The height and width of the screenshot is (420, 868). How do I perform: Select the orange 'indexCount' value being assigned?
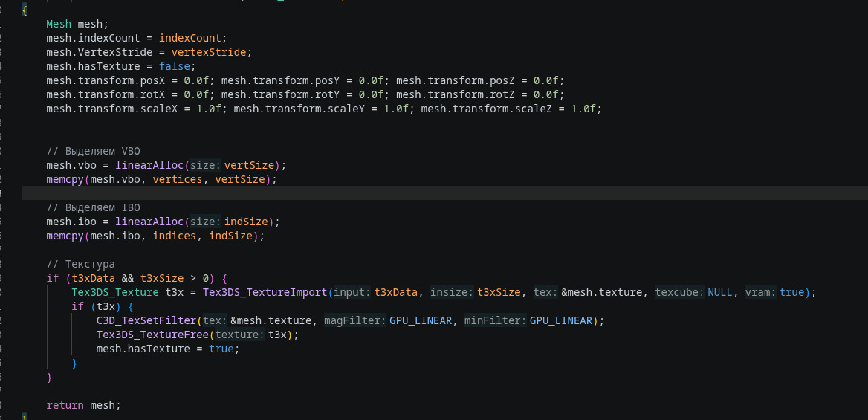coord(190,38)
